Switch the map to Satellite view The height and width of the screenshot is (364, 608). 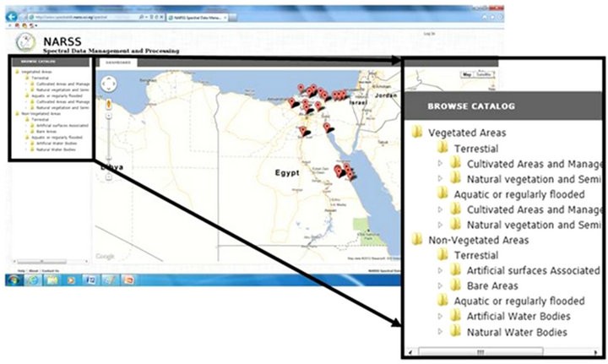pyautogui.click(x=484, y=74)
